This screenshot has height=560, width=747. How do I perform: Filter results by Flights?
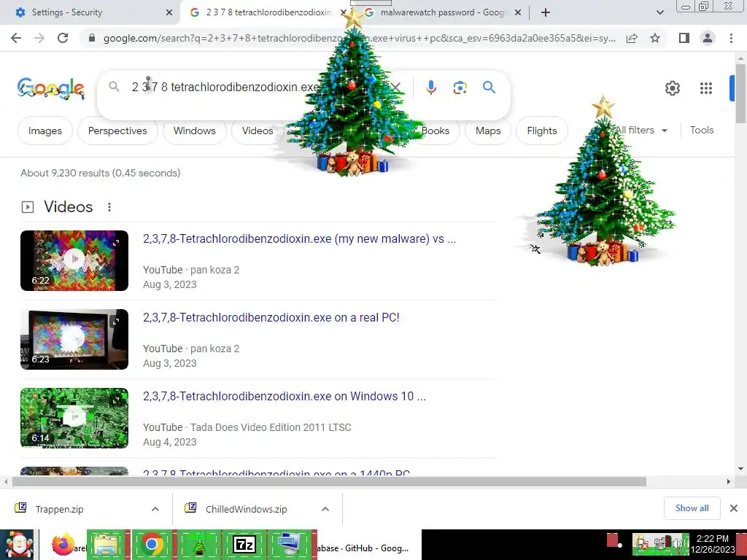(542, 131)
